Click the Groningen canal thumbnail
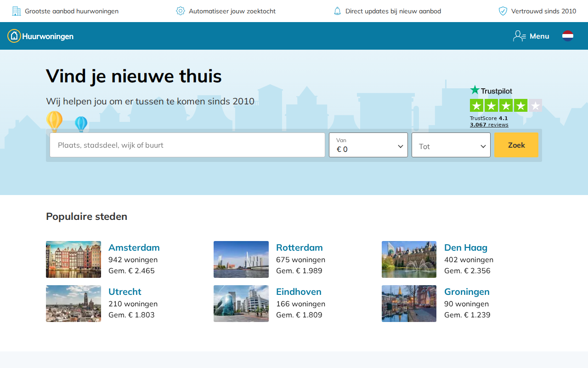Screen dimensions: 588x368 pyautogui.click(x=409, y=304)
